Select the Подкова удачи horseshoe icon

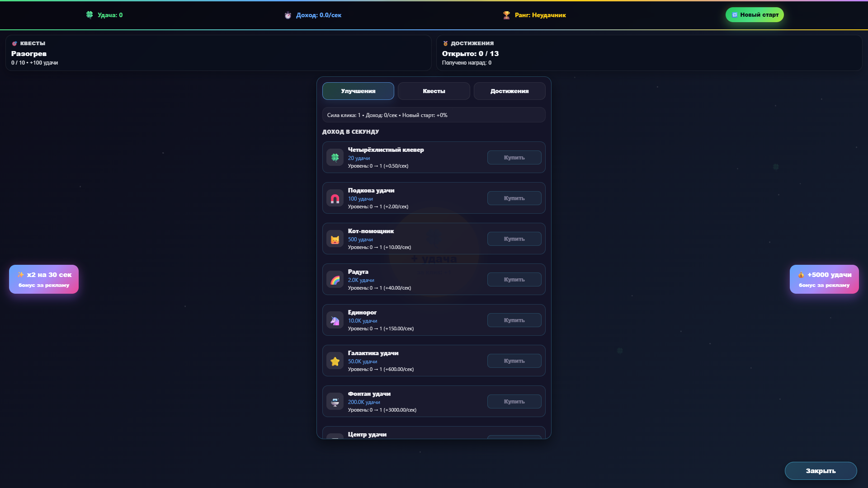coord(335,198)
